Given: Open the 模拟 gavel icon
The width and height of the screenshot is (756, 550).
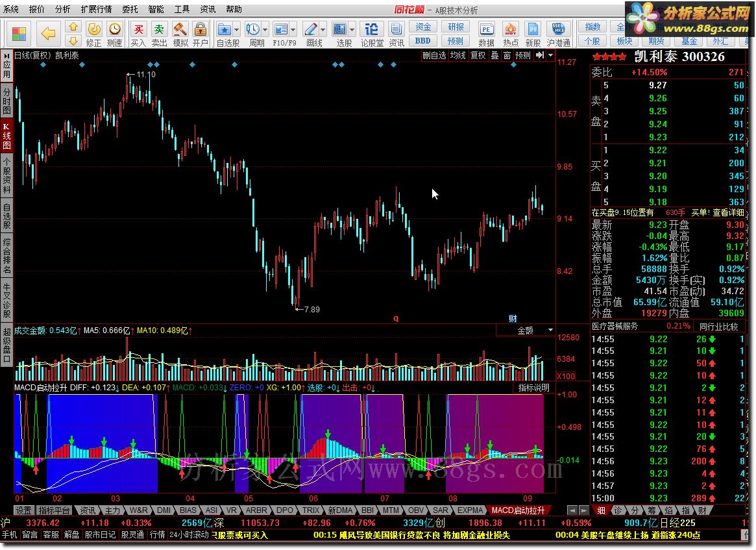Looking at the screenshot, I should point(180,29).
